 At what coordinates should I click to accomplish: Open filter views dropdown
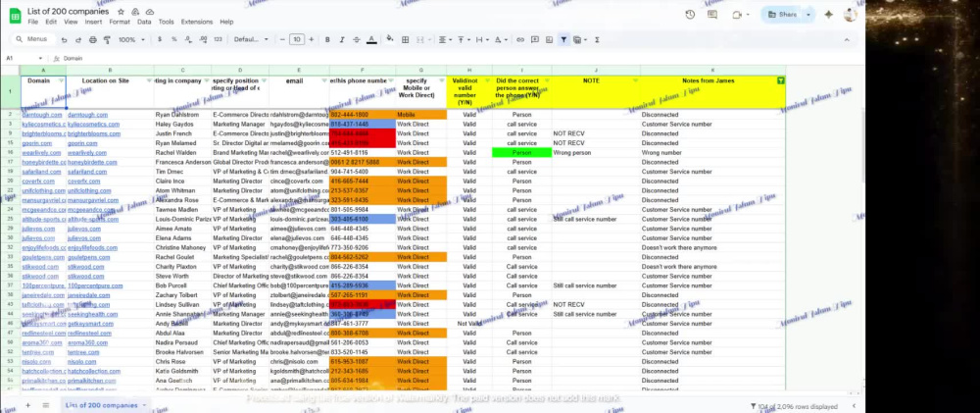pos(579,39)
